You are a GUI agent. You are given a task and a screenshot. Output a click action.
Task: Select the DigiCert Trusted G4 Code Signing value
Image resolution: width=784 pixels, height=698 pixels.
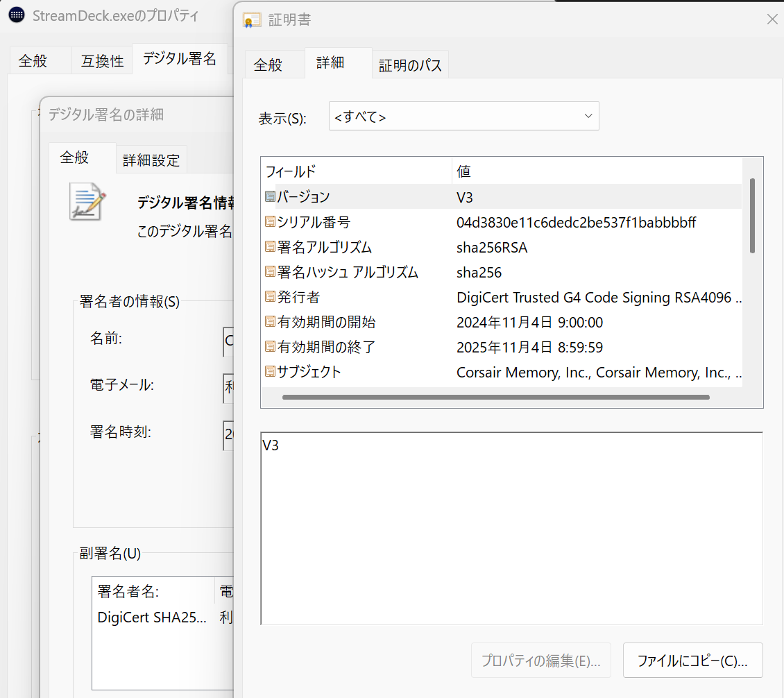[599, 298]
